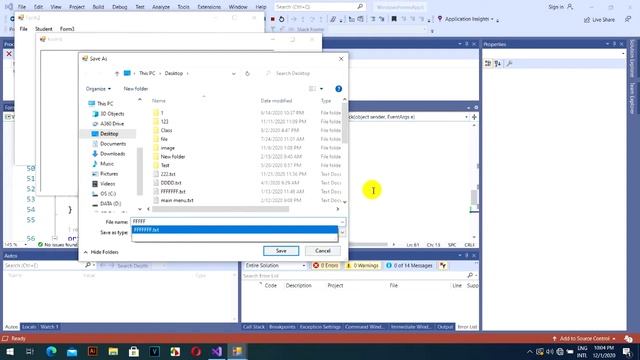This screenshot has width=640, height=360.
Task: Open the Organize dropdown menu
Action: (x=98, y=89)
